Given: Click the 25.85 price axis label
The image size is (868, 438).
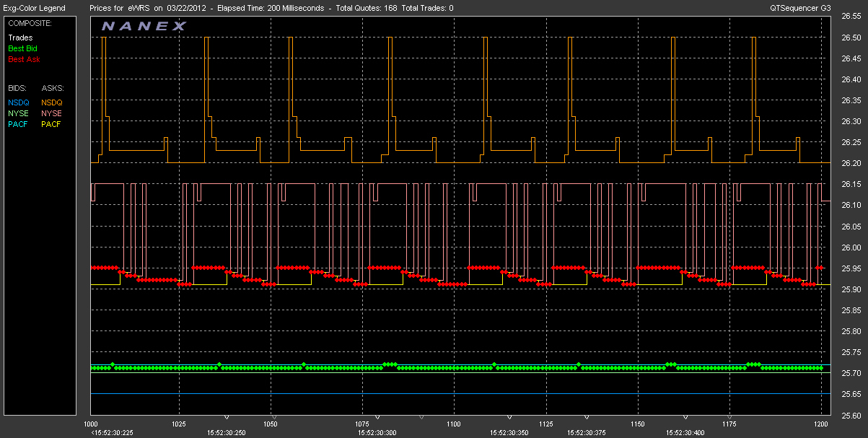Looking at the screenshot, I should tap(851, 310).
